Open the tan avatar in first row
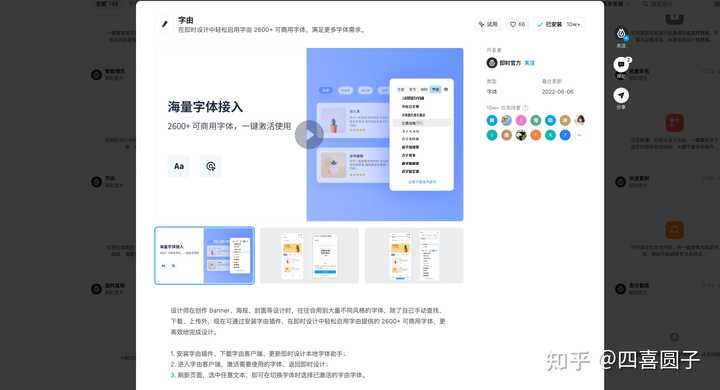Viewport: 720px width, 390px height. coord(565,120)
